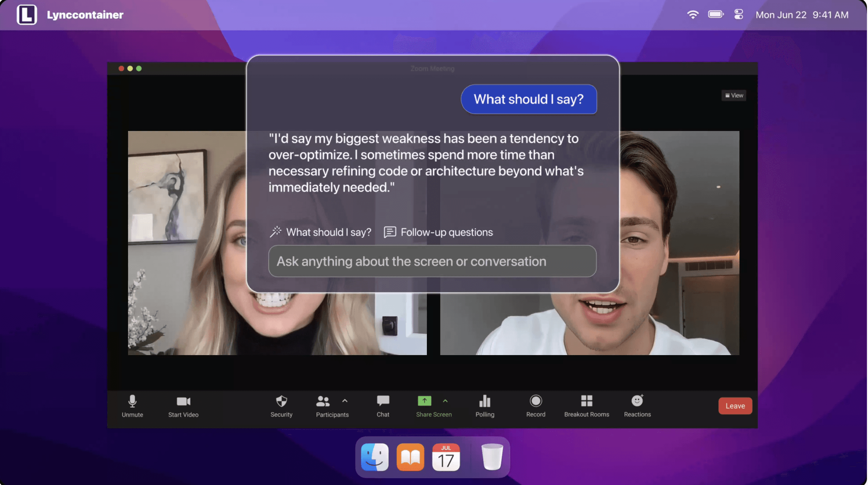Click the green Share Screen icon
This screenshot has width=868, height=485.
coord(424,401)
